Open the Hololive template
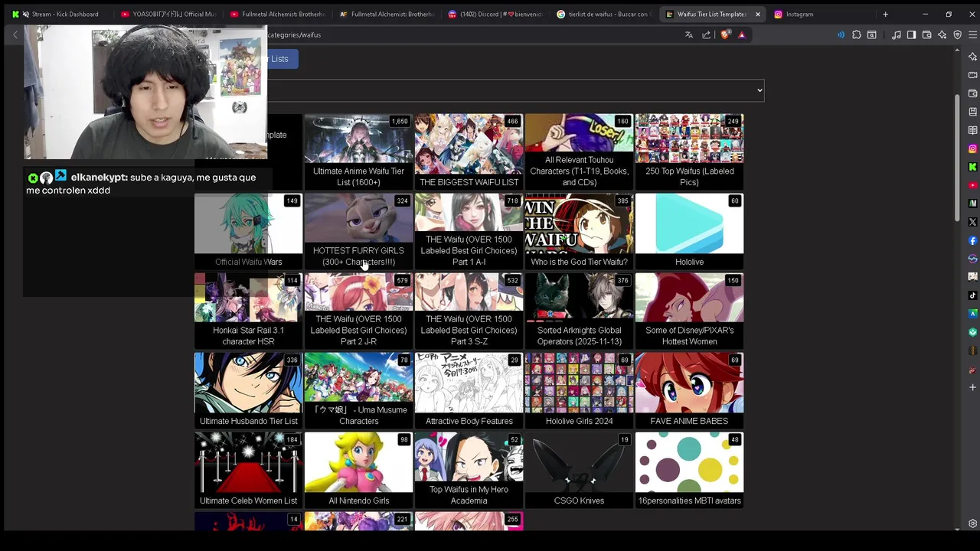Image resolution: width=980 pixels, height=551 pixels. (x=689, y=231)
